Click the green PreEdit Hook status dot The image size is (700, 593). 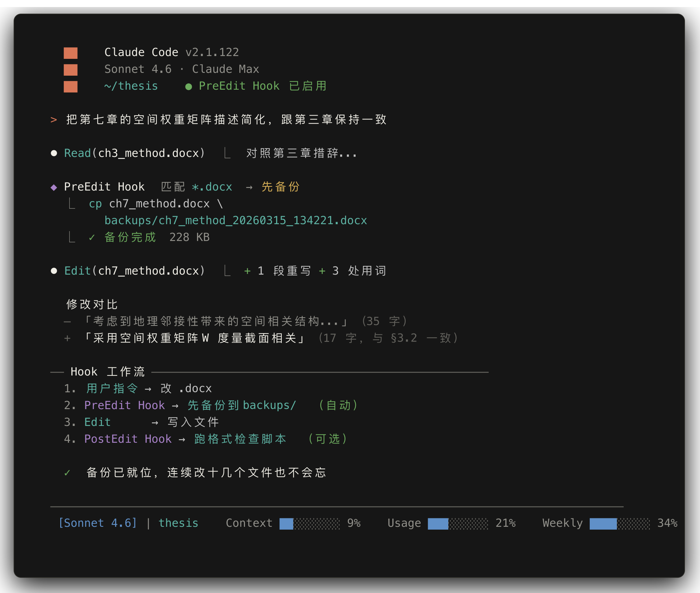pyautogui.click(x=188, y=87)
